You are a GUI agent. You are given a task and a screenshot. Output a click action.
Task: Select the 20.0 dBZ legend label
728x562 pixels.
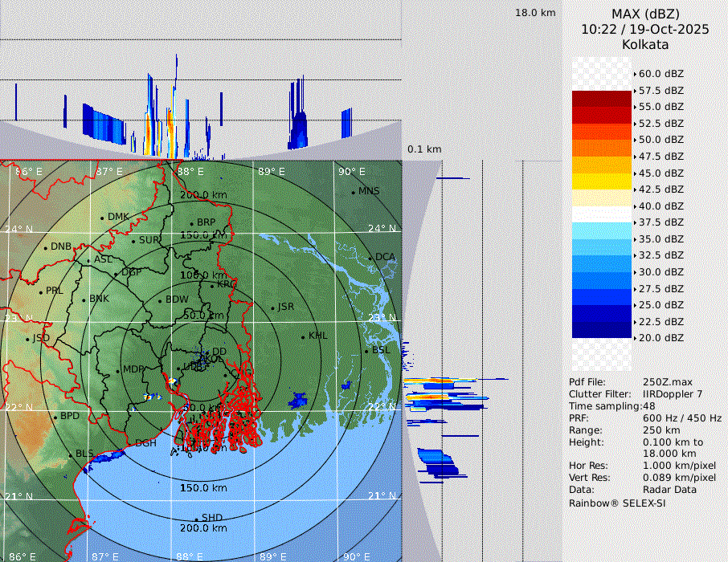click(661, 338)
